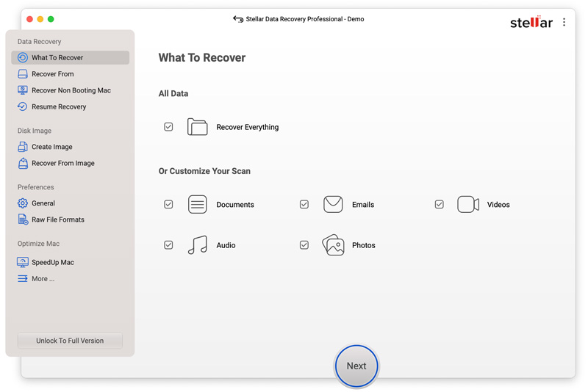Click the Videos camera icon
Viewport: 588px width, 392px height.
(468, 204)
